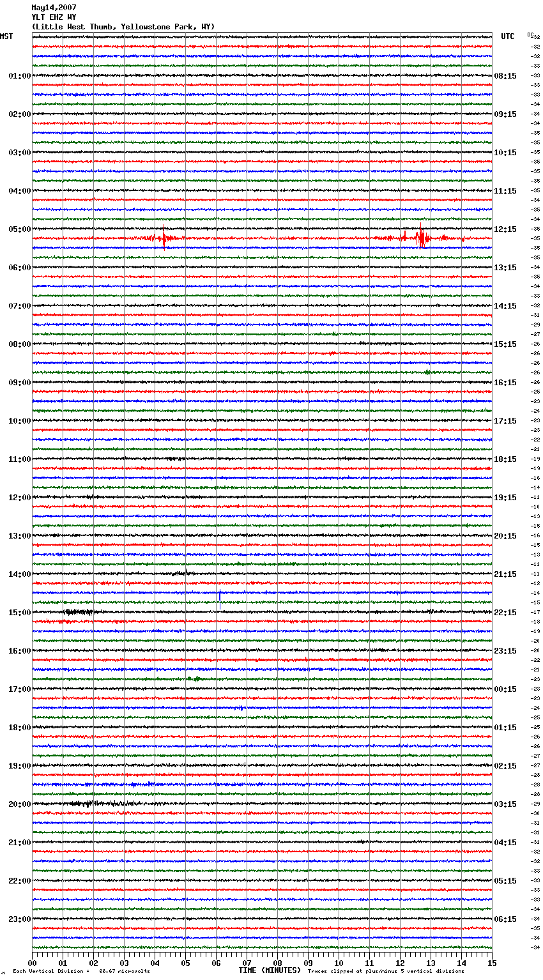This screenshot has width=543, height=980.
Task: Click the 08:15 UTC time label
Action: pyautogui.click(x=505, y=76)
